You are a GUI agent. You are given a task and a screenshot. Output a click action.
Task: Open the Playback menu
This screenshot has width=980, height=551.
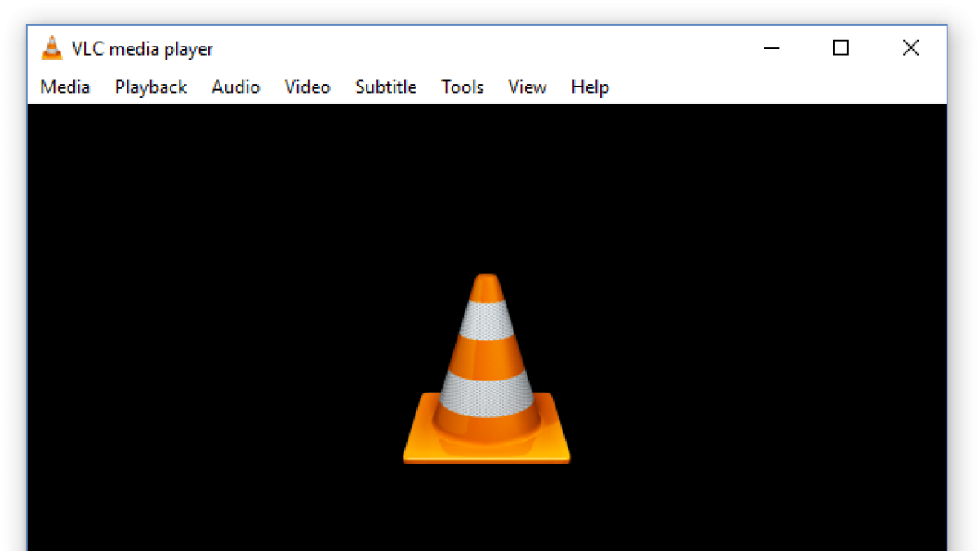click(x=151, y=87)
